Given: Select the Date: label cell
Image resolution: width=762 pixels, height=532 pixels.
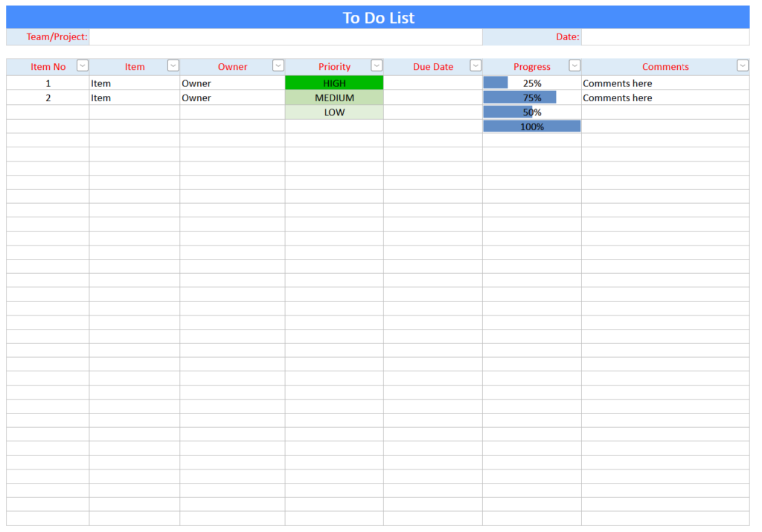Looking at the screenshot, I should tap(531, 37).
